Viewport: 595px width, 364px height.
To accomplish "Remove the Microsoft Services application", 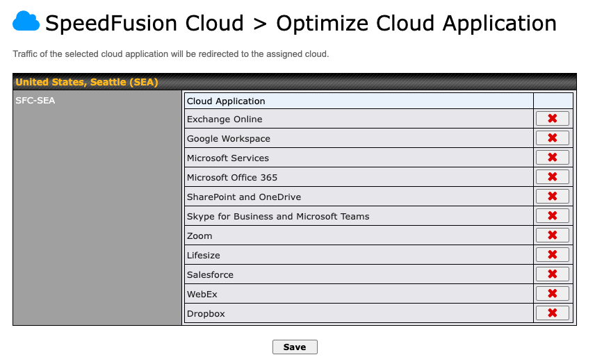I will [553, 158].
